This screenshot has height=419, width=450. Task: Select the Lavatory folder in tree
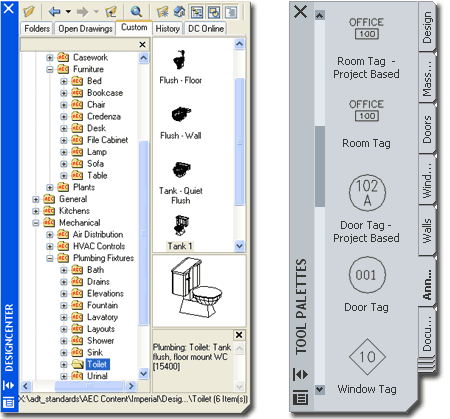[x=102, y=317]
